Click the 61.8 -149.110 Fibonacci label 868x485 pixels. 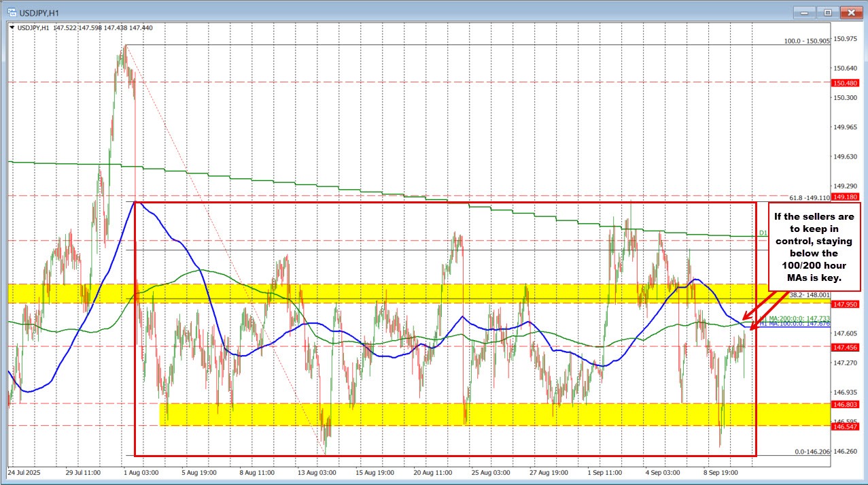809,197
